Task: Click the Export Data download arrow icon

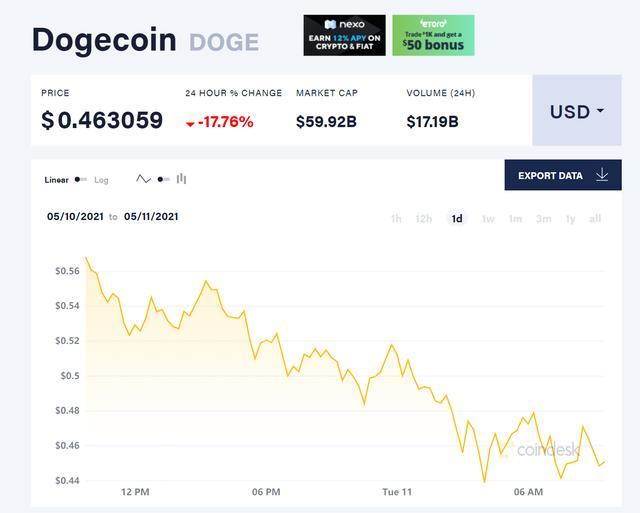Action: tap(602, 175)
